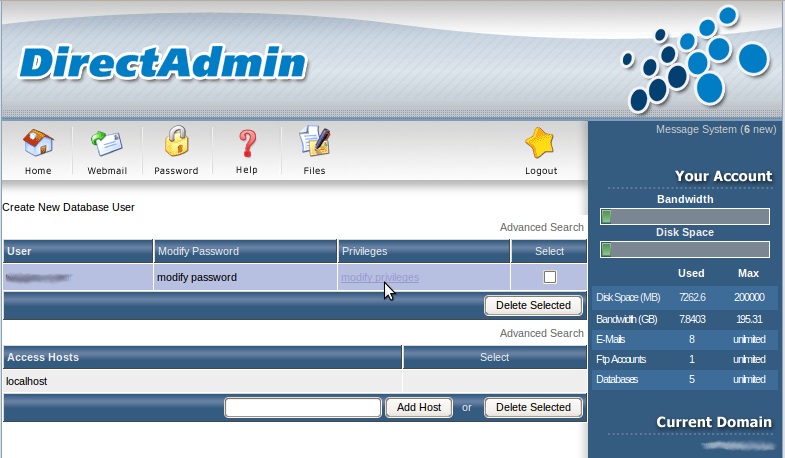This screenshot has height=458, width=785.
Task: Click the 200000 max disk space value
Action: [749, 297]
